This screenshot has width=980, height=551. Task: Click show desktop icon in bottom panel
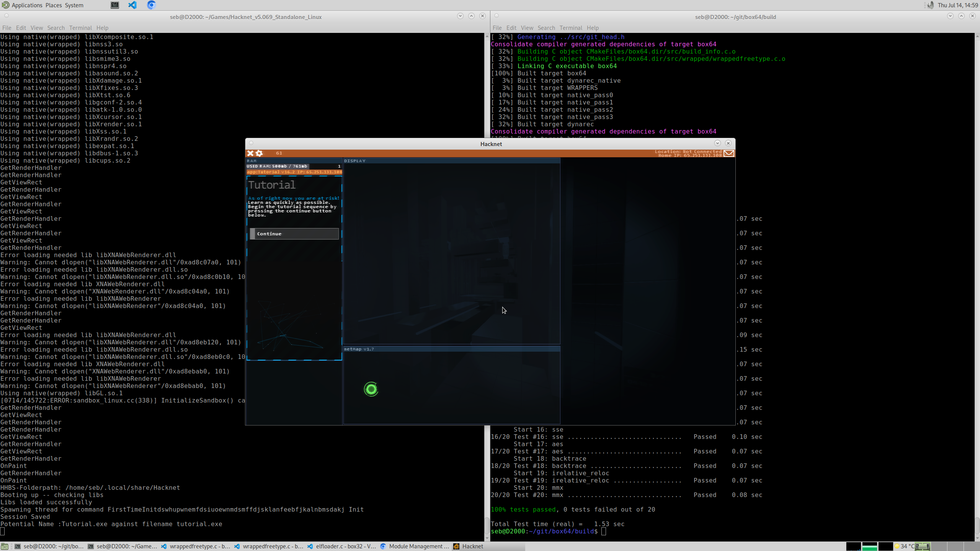tap(5, 546)
